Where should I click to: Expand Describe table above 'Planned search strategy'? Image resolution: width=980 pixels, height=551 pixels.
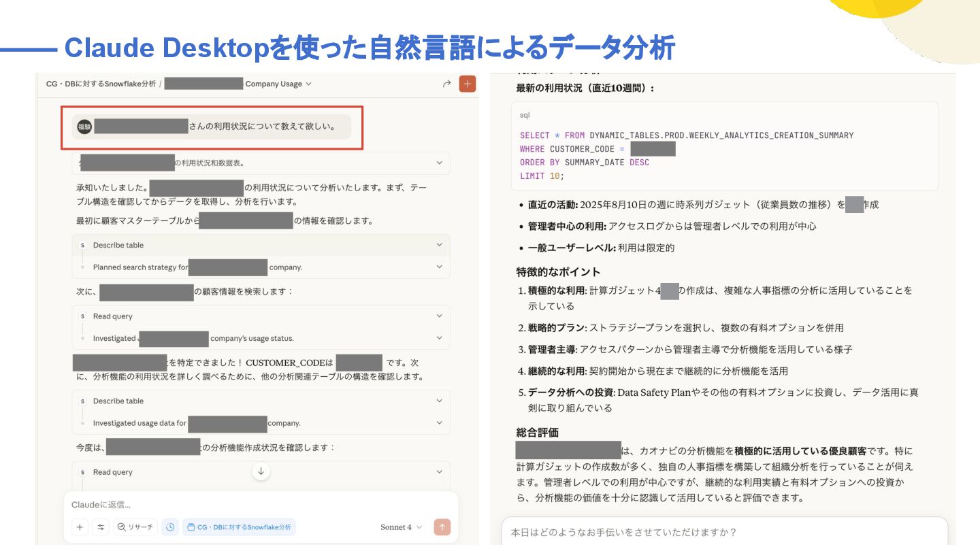[261, 245]
